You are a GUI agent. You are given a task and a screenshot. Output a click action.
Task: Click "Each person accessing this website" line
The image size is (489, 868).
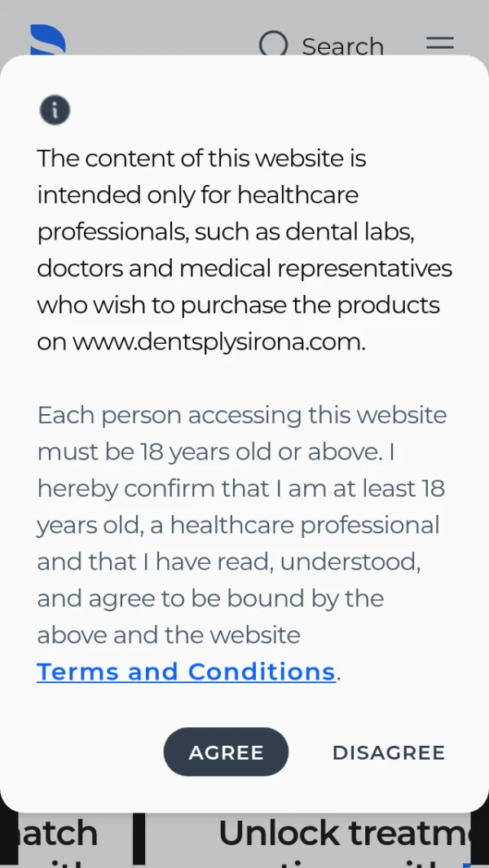click(241, 415)
